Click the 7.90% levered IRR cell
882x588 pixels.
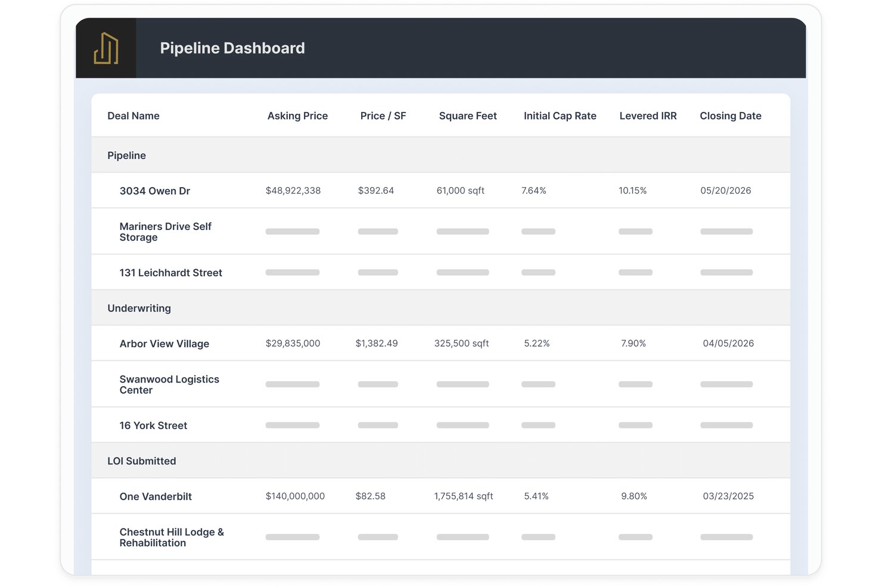pyautogui.click(x=633, y=344)
